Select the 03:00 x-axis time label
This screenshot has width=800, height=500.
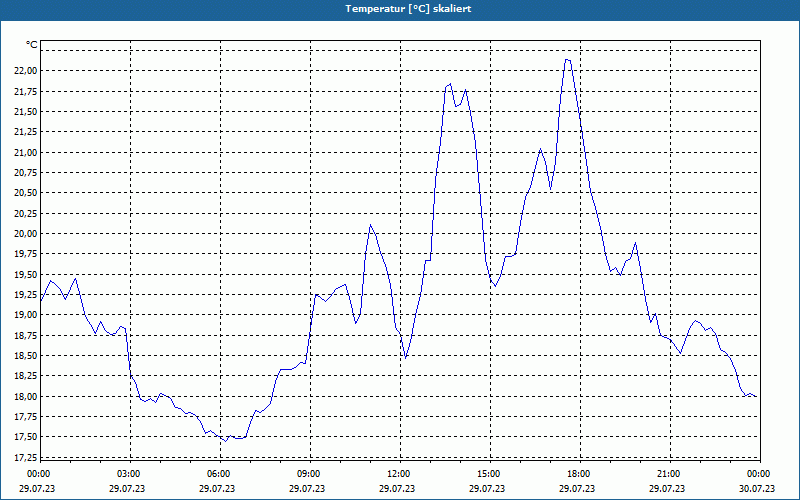pyautogui.click(x=129, y=474)
